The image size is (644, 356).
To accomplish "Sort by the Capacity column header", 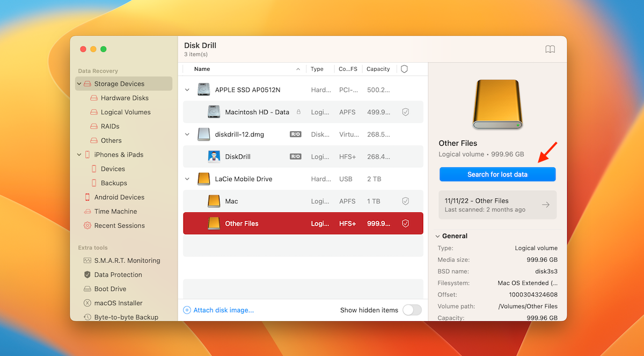I will [378, 69].
